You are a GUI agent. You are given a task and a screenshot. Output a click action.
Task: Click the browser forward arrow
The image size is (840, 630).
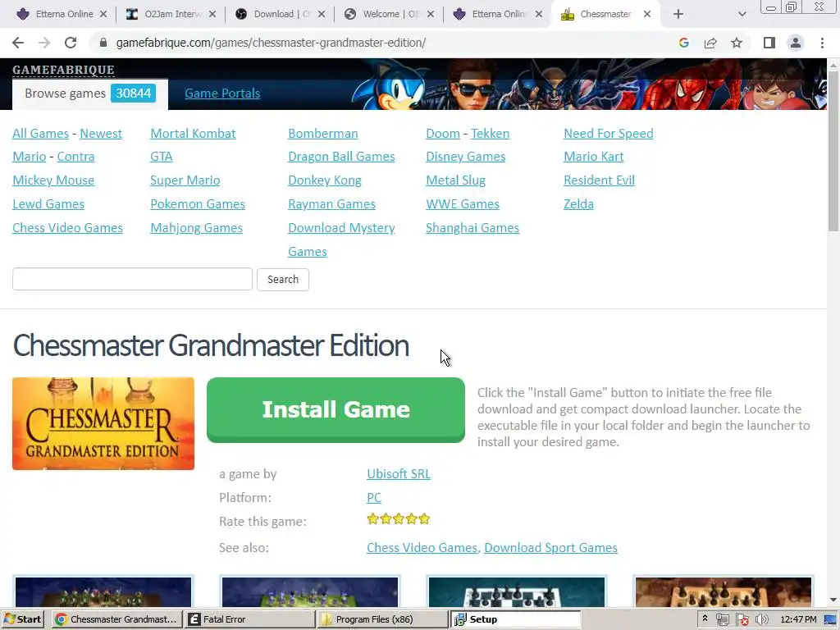44,43
